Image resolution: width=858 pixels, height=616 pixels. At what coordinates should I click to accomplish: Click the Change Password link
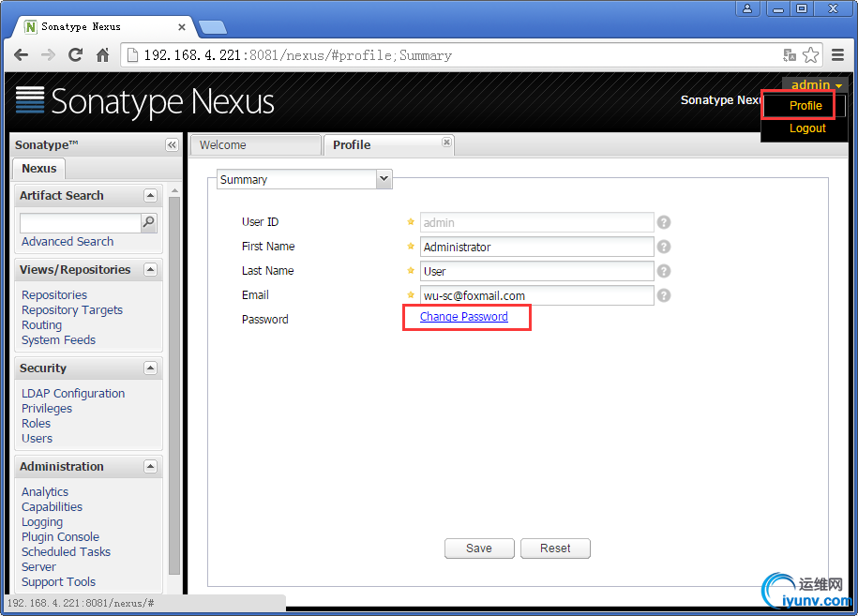tap(463, 316)
